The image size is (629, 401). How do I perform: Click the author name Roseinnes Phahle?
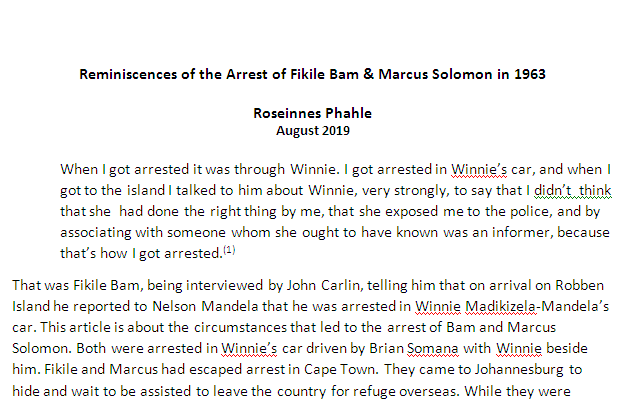[x=312, y=113]
